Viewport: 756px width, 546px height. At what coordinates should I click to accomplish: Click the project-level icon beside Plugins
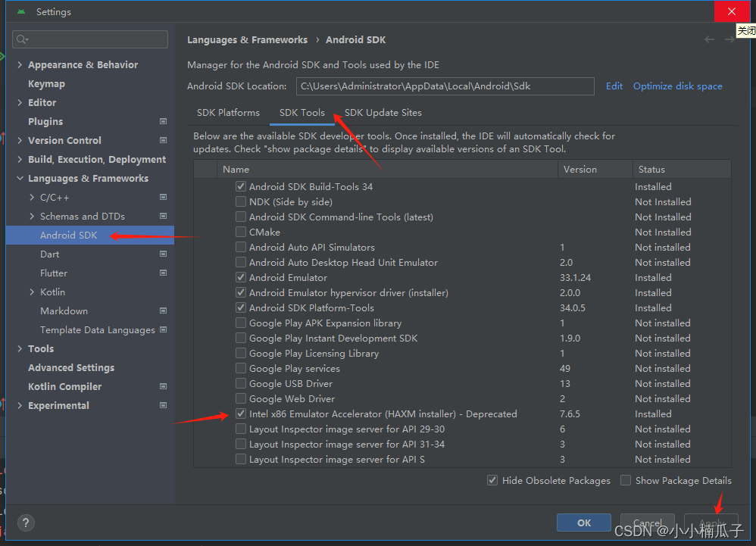[163, 121]
